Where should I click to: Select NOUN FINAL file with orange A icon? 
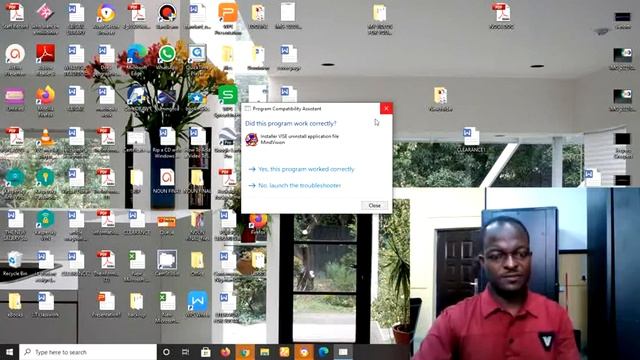click(x=167, y=181)
